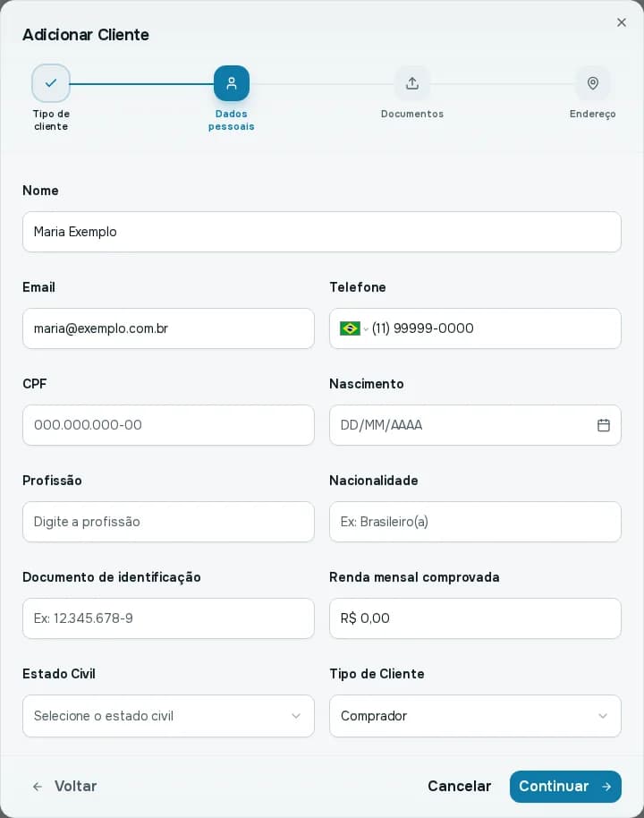Expand the Estado Civil dropdown

click(x=168, y=716)
